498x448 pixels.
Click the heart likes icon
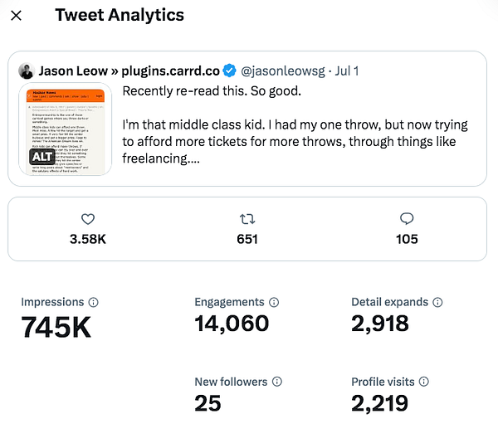tap(88, 219)
